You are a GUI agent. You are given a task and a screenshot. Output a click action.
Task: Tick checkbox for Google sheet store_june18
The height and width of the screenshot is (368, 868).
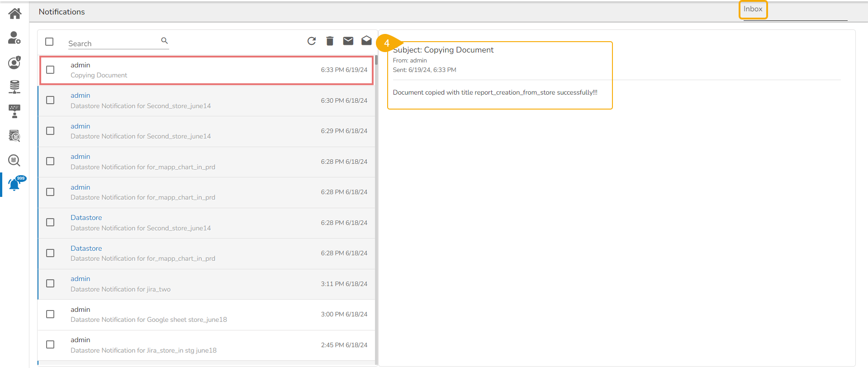pyautogui.click(x=50, y=314)
